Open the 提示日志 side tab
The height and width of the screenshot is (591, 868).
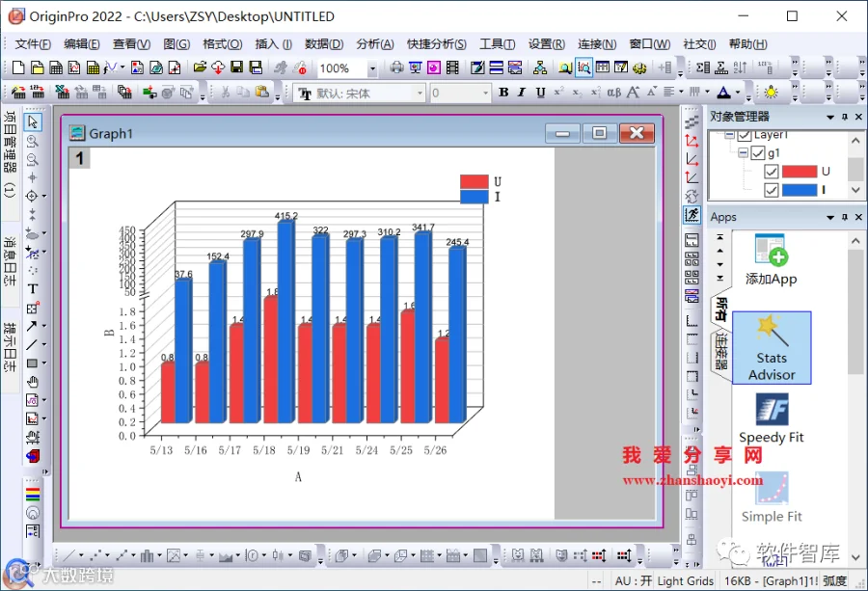[x=10, y=347]
